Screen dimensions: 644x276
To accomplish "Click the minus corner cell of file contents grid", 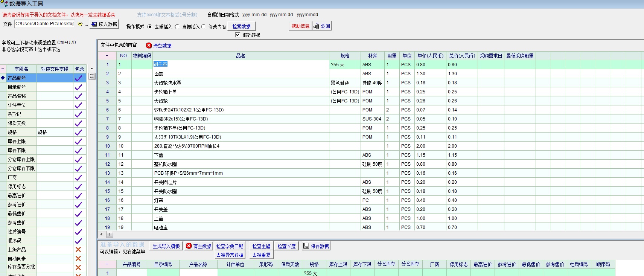I will [107, 56].
